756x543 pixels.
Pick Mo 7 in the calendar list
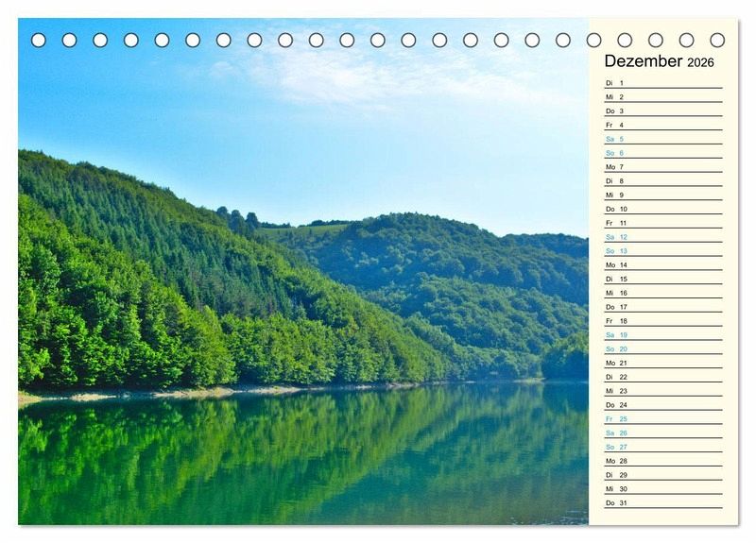click(662, 167)
